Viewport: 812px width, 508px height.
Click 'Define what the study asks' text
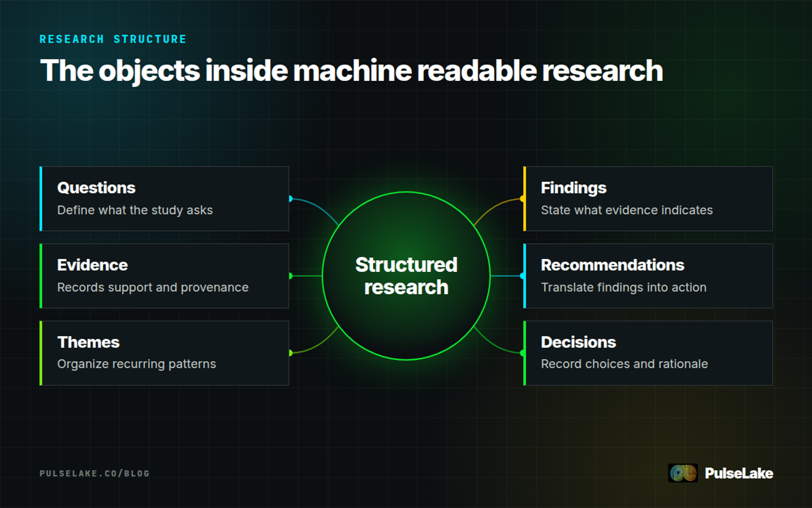(135, 210)
